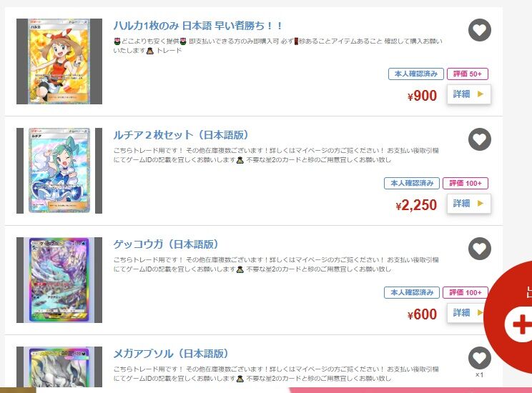Open the メガアブソル（日本語版） title link
Image resolution: width=532 pixels, height=393 pixels.
pos(171,354)
